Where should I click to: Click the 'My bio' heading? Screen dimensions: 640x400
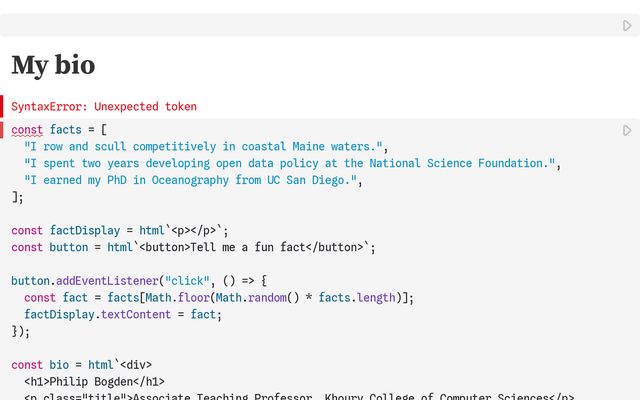(x=53, y=65)
